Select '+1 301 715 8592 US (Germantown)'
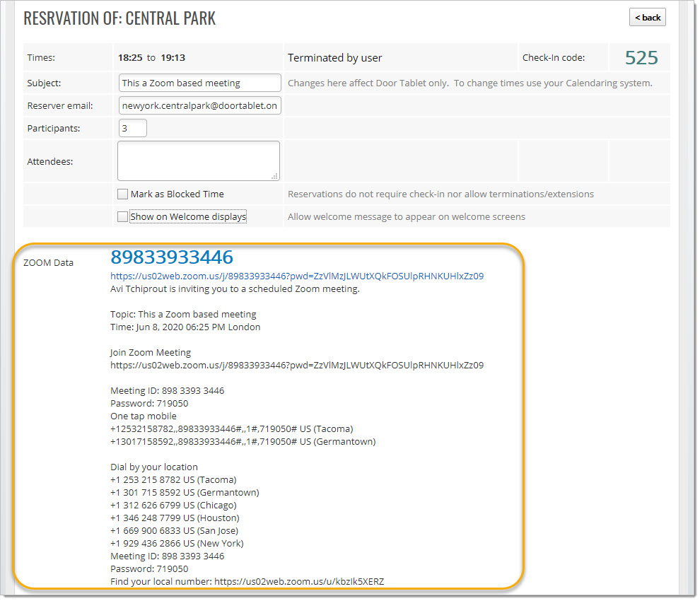Viewport: 700px width, 601px height. click(x=185, y=493)
